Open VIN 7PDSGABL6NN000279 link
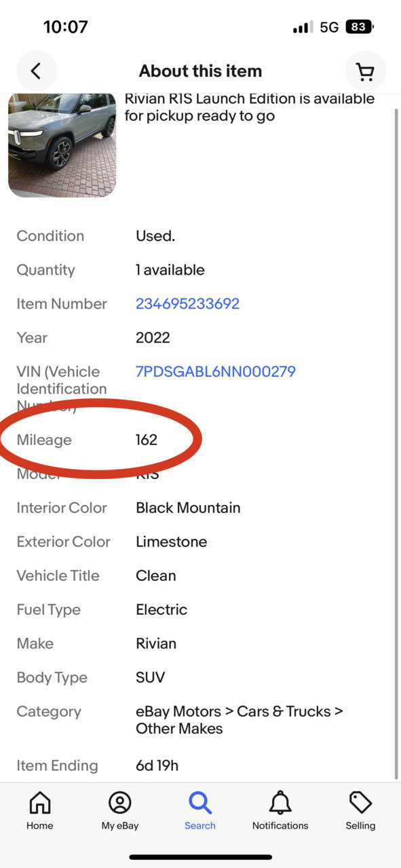Screen dimensions: 401x868 (216, 372)
